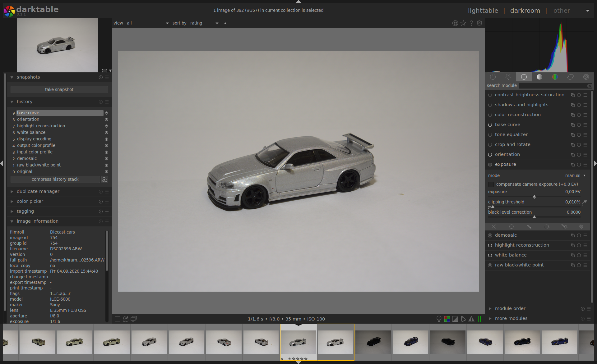Toggle guide lines grid icon
Image resolution: width=597 pixels, height=364 pixels.
tap(479, 319)
